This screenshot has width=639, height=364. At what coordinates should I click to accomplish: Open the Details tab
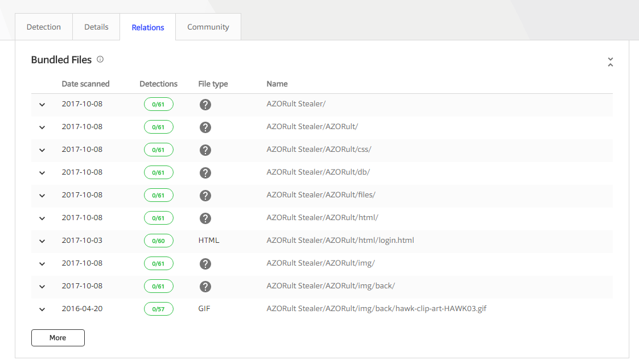96,27
